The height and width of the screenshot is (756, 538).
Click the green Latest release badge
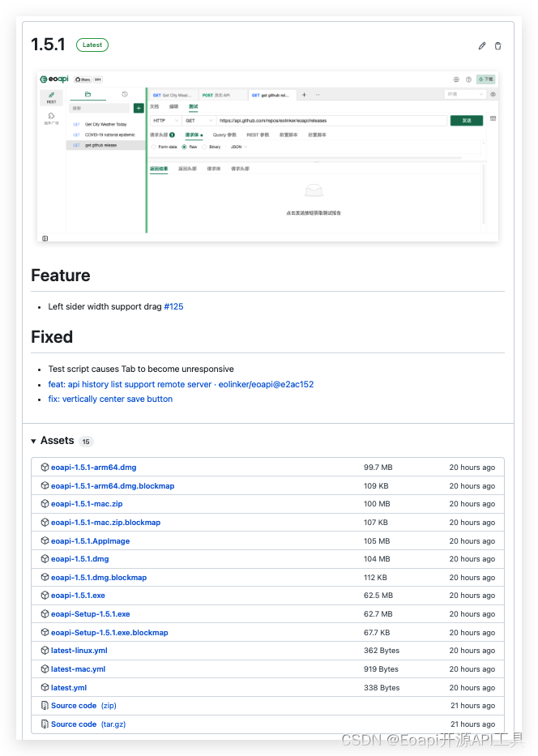(92, 45)
